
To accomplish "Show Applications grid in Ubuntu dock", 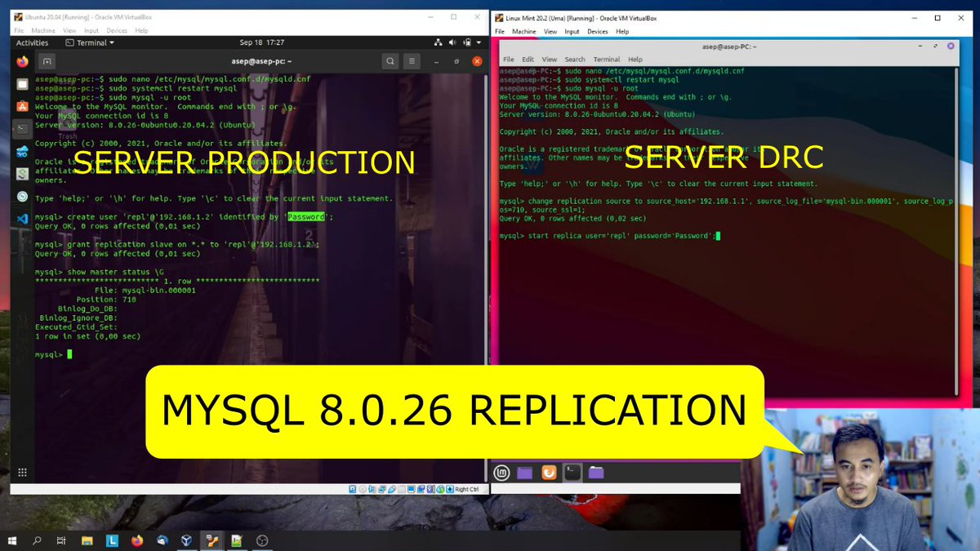I will [x=22, y=472].
